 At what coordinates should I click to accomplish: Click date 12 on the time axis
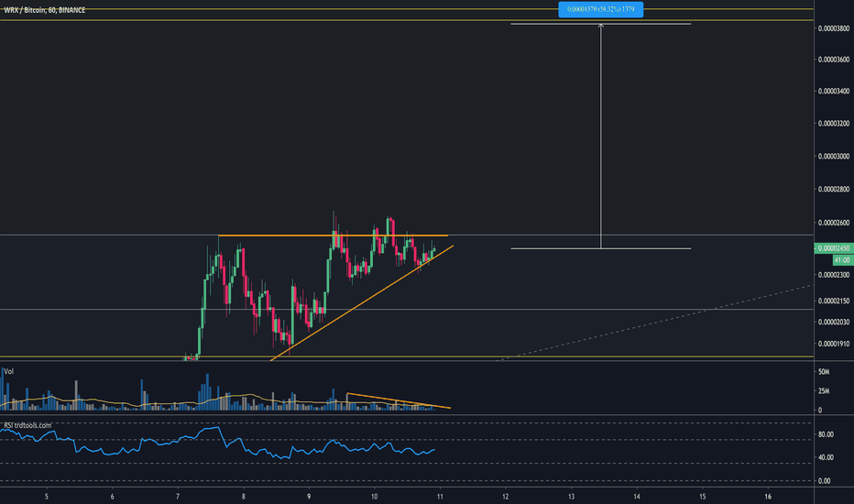pyautogui.click(x=506, y=497)
